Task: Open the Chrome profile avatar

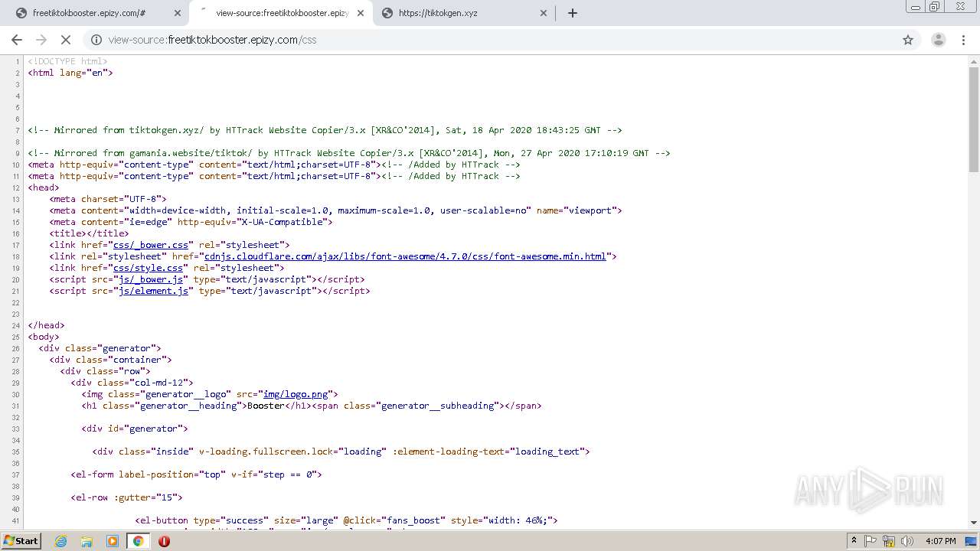Action: pyautogui.click(x=938, y=40)
